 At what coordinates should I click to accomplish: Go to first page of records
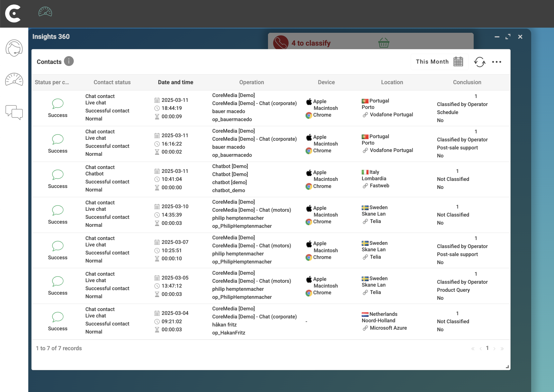tap(473, 349)
